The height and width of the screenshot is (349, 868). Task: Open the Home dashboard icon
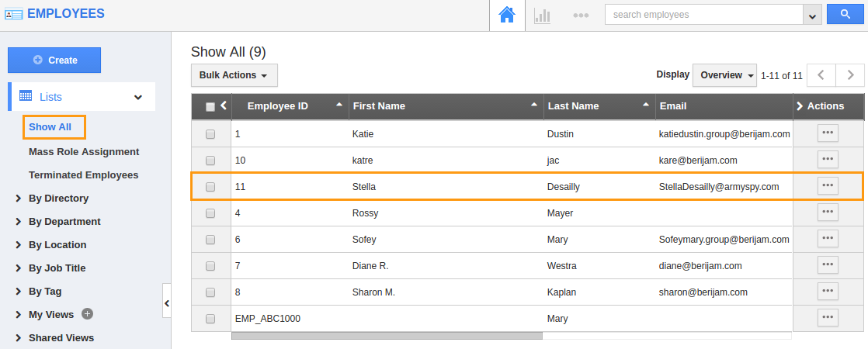507,15
